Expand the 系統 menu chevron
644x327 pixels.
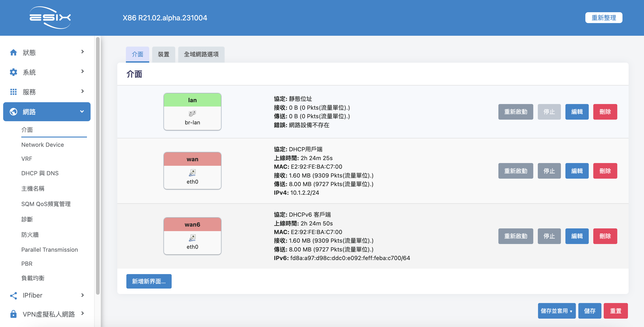click(82, 71)
